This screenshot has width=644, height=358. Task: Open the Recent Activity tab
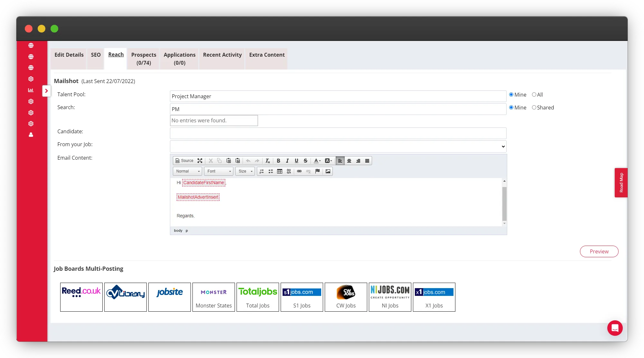[222, 55]
